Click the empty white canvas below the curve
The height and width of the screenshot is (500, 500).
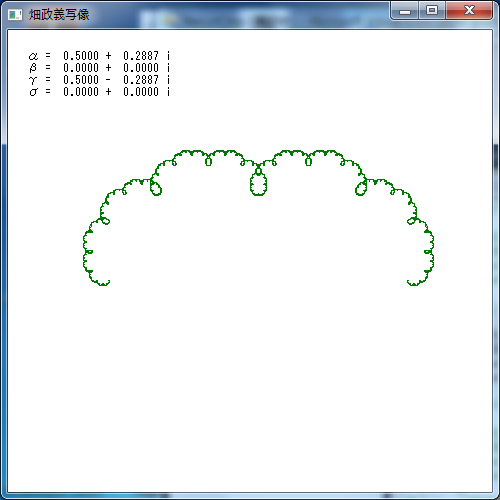coord(250,383)
